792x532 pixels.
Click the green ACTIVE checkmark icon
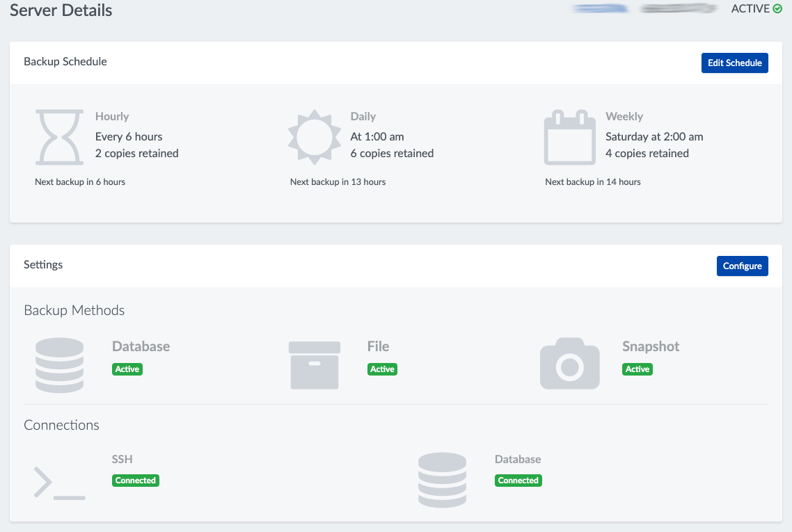tap(777, 9)
